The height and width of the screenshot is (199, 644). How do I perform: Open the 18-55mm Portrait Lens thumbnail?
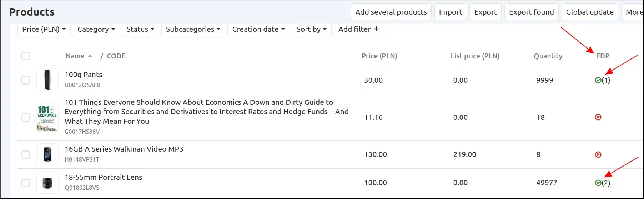click(x=47, y=183)
